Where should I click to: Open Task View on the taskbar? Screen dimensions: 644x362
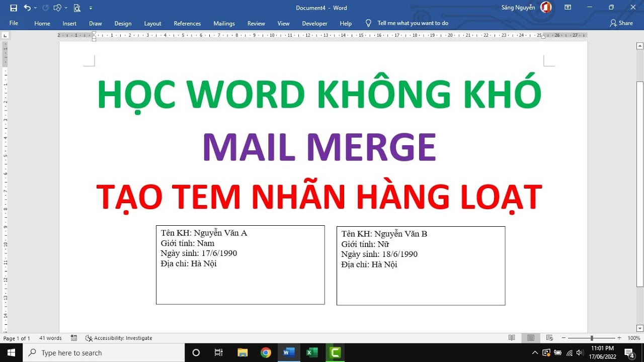point(219,352)
